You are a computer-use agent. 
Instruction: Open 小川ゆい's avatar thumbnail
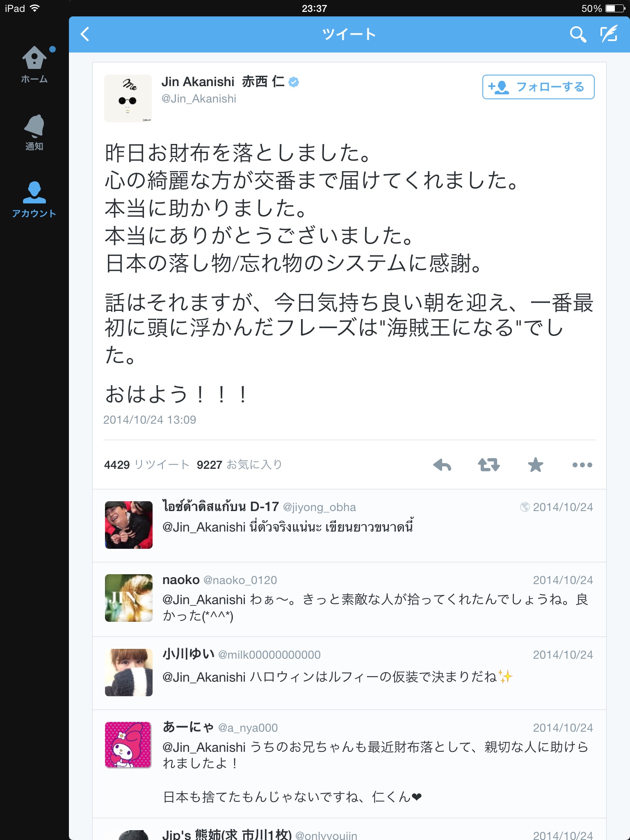(x=129, y=673)
